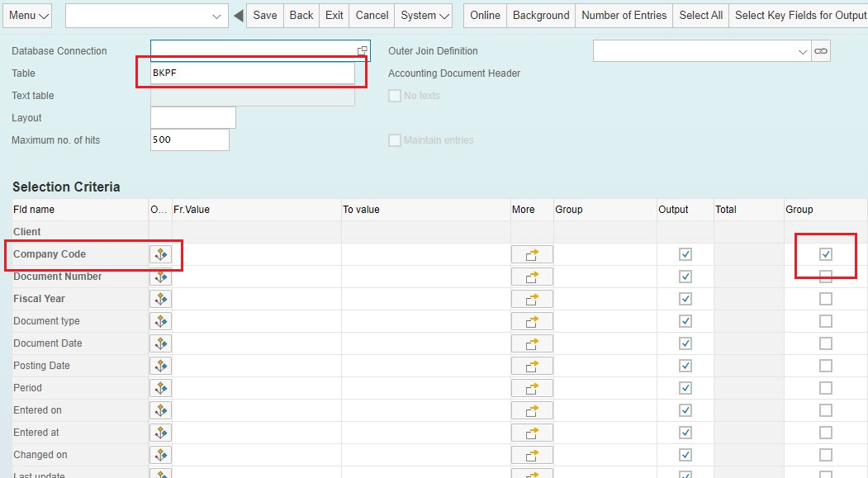
Task: Open multiple selection for Document Number row
Action: click(532, 277)
